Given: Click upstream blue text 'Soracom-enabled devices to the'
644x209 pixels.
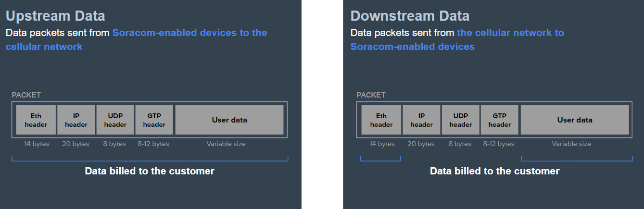Looking at the screenshot, I should [189, 33].
